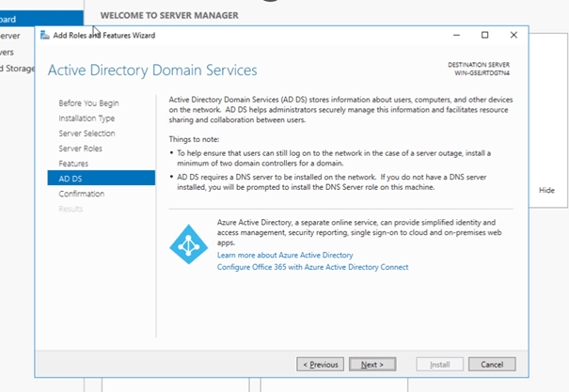Open the Confirmation step
Image resolution: width=569 pixels, height=392 pixels.
[82, 194]
